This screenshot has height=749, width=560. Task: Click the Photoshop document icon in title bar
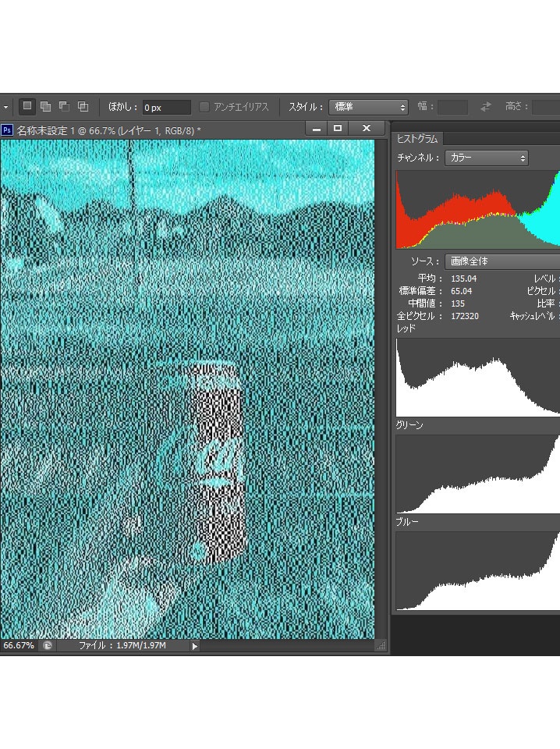[x=7, y=130]
